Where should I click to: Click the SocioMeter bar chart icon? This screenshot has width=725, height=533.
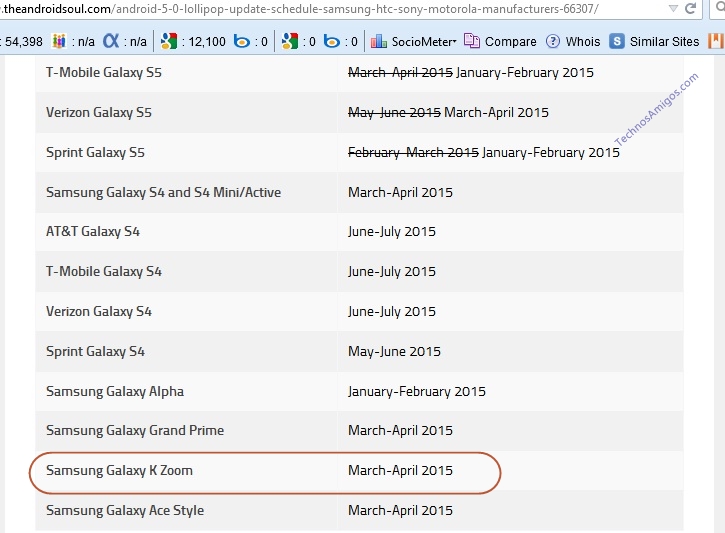379,41
